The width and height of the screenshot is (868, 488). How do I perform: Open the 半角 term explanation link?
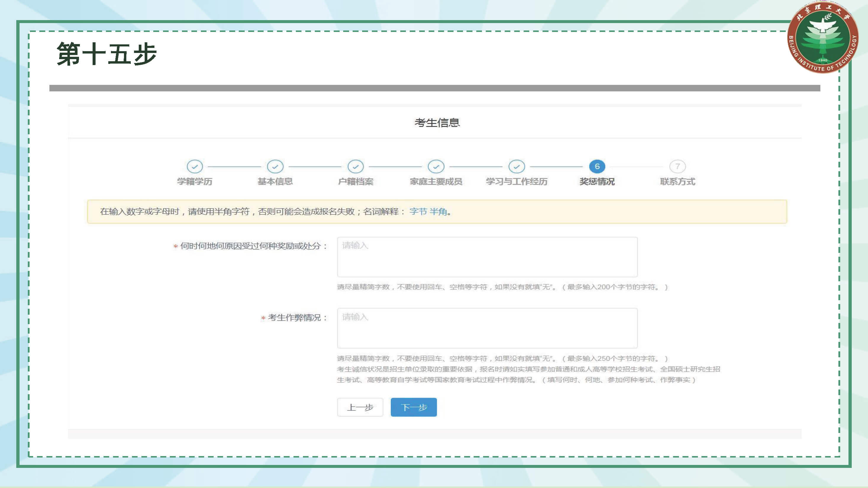click(438, 211)
